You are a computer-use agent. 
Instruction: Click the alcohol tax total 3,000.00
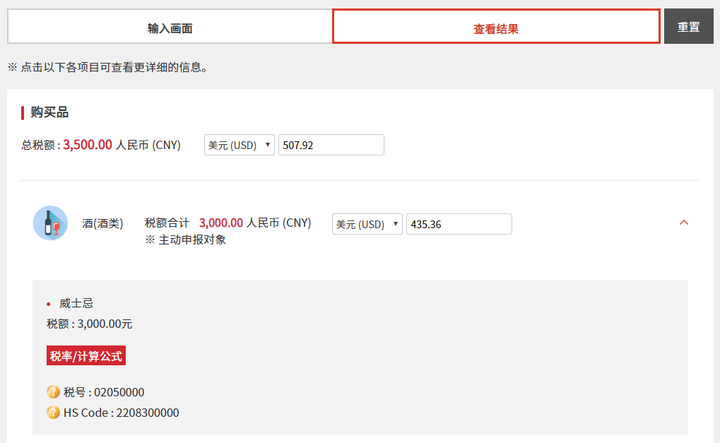click(x=221, y=223)
